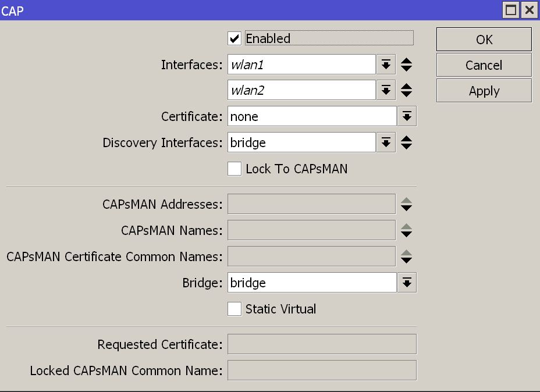Add interface row below wlan1 with down arrow
The image size is (540, 392).
pyautogui.click(x=406, y=69)
